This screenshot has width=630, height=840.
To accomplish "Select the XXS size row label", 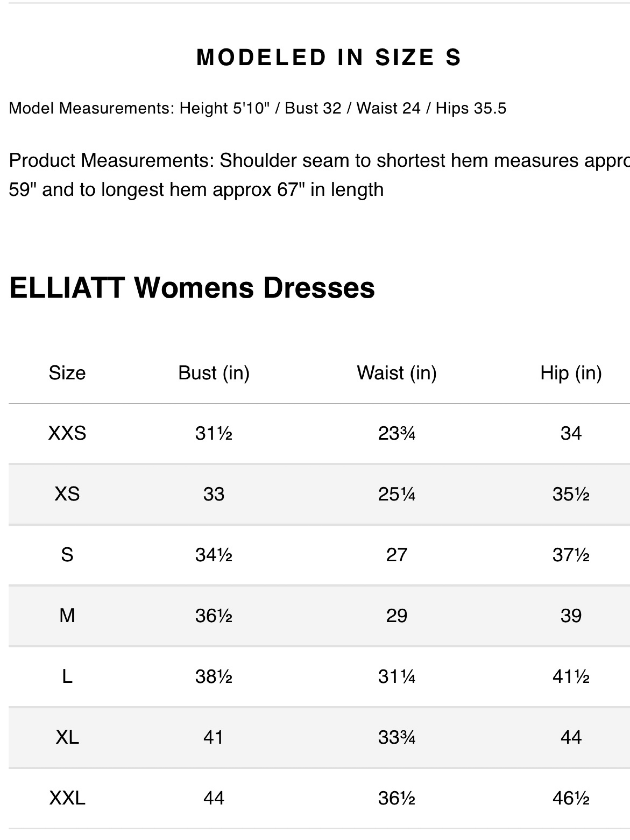I will click(67, 433).
